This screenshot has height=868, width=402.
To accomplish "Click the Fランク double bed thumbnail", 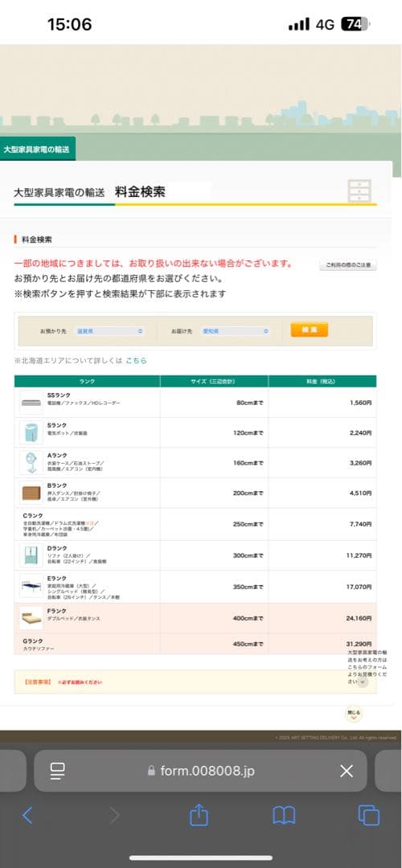I will click(x=31, y=618).
